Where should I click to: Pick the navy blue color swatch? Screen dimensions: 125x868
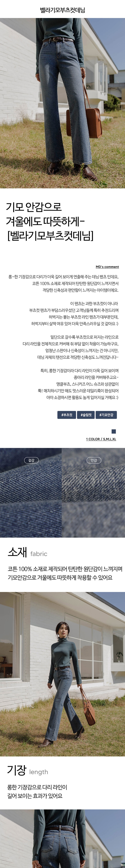pos(114,431)
